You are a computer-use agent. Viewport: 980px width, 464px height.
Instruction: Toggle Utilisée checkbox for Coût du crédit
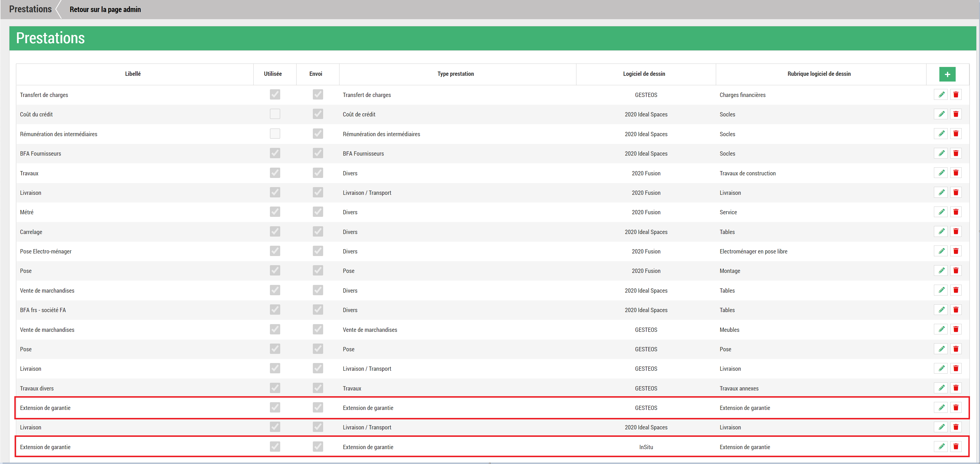tap(275, 114)
